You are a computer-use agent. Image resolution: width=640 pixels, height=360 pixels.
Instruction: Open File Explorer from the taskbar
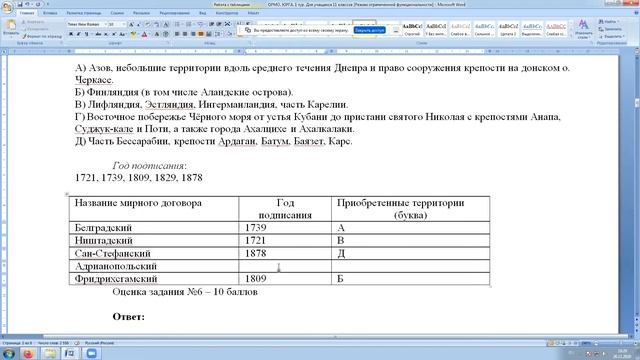click(50, 353)
